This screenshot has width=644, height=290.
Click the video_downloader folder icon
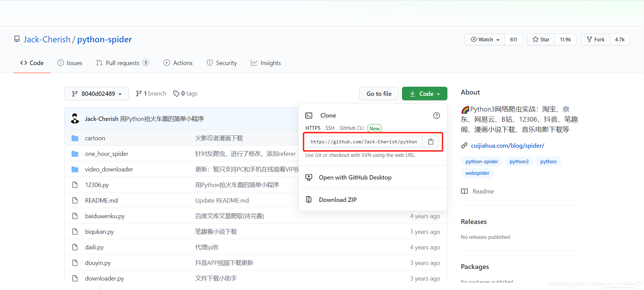point(75,169)
